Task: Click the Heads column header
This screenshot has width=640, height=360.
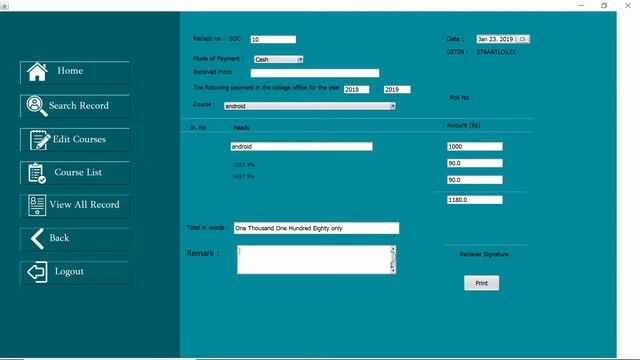Action: [x=241, y=128]
